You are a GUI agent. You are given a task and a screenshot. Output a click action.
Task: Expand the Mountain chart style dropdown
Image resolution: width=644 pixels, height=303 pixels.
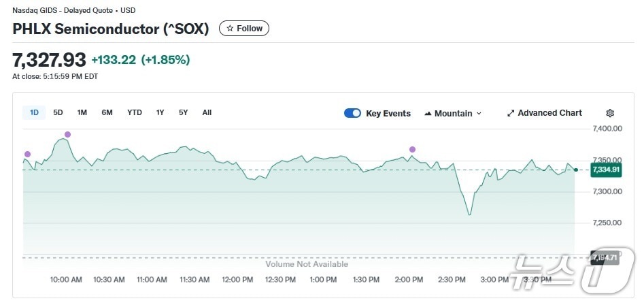479,113
